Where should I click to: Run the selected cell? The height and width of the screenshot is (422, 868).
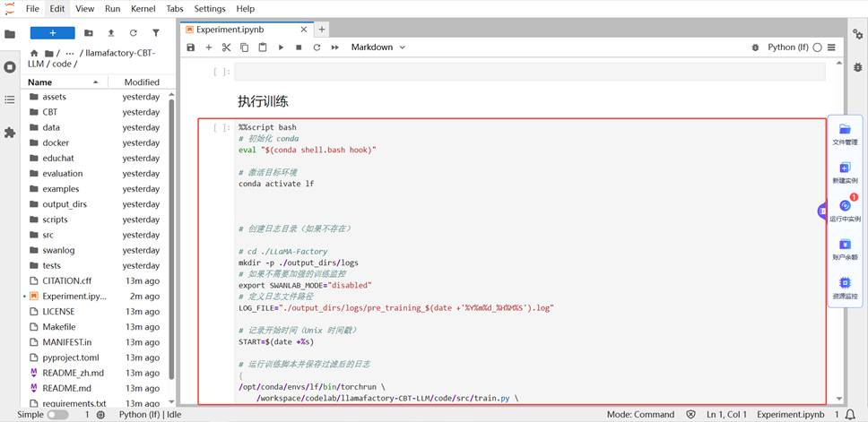click(x=281, y=47)
